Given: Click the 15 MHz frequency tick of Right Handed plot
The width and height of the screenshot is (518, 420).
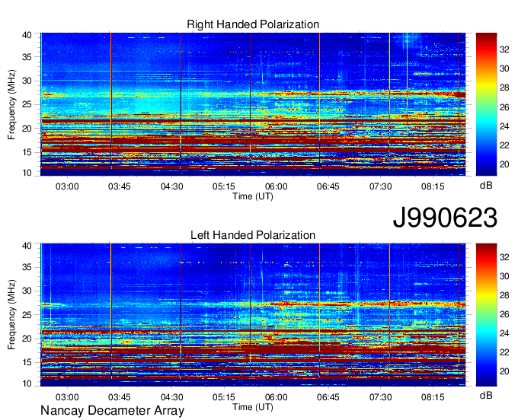Looking at the screenshot, I should pyautogui.click(x=27, y=152).
